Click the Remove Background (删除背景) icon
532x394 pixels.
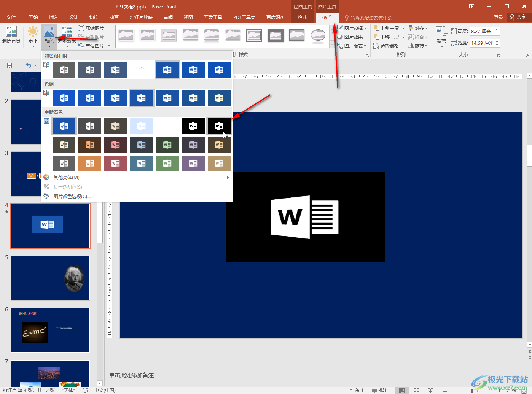(x=11, y=35)
